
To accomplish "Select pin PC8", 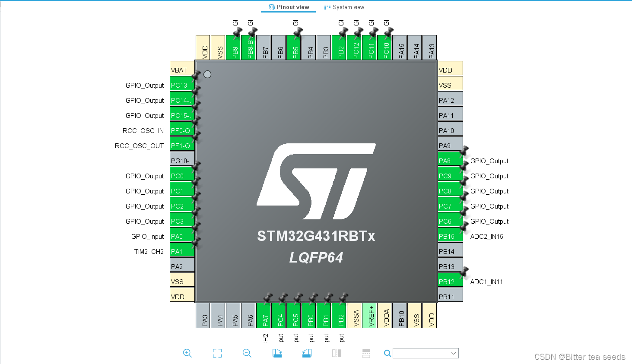I will click(x=450, y=189).
